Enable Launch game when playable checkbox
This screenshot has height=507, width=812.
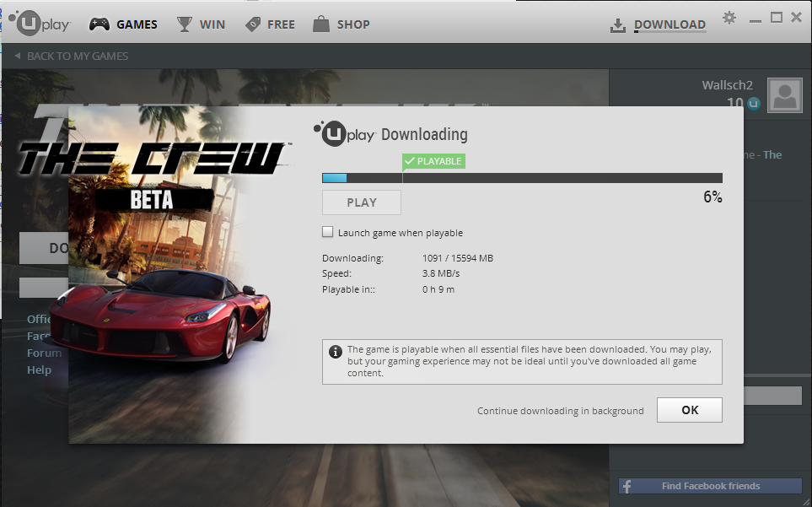click(x=328, y=232)
